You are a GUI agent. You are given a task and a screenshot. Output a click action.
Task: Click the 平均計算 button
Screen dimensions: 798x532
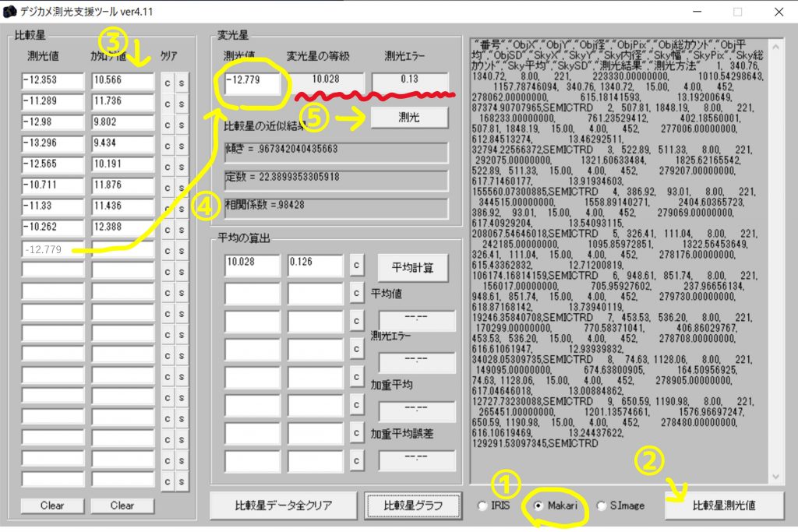click(x=413, y=267)
